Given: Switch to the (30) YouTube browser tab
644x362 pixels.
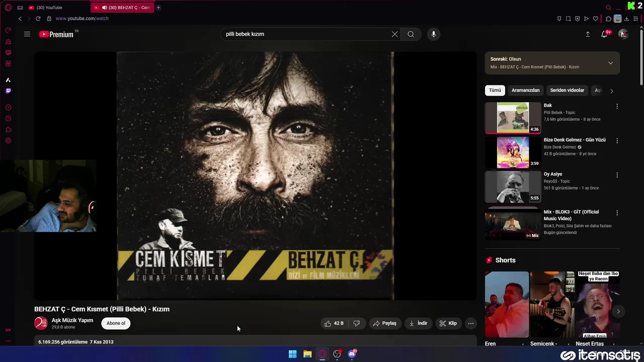Looking at the screenshot, I should [57, 8].
